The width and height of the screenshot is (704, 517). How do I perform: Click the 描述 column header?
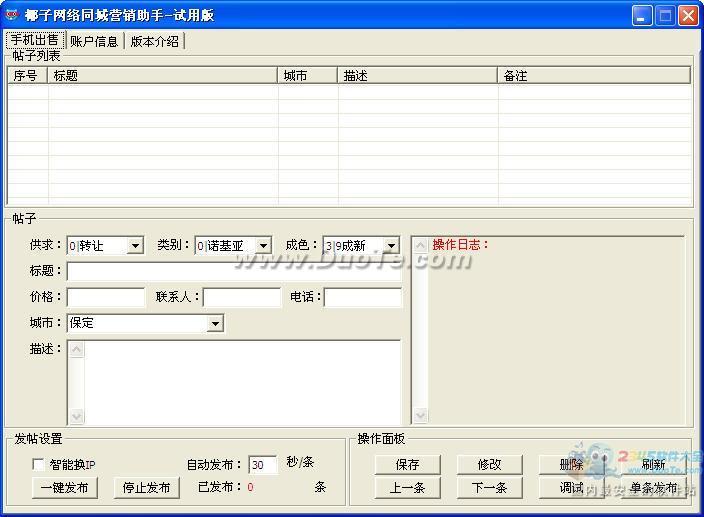click(417, 75)
